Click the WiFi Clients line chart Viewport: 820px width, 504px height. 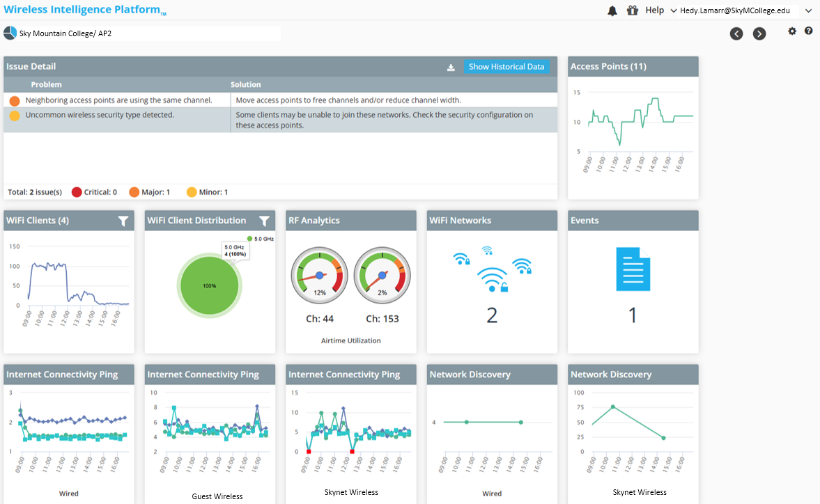tap(69, 285)
